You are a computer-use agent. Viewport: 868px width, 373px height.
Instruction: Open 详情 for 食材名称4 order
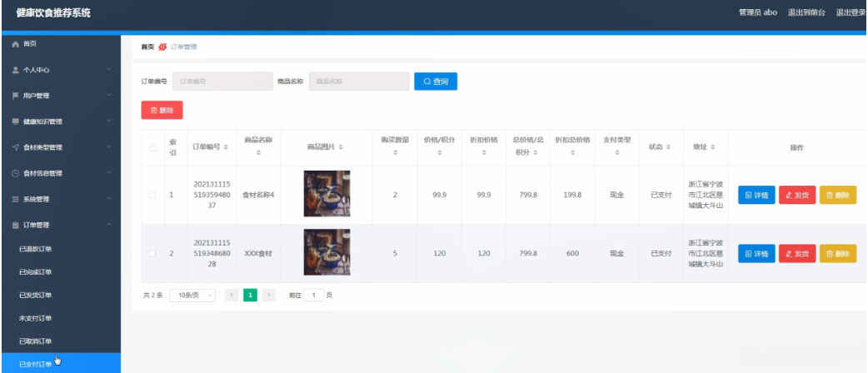(x=756, y=195)
